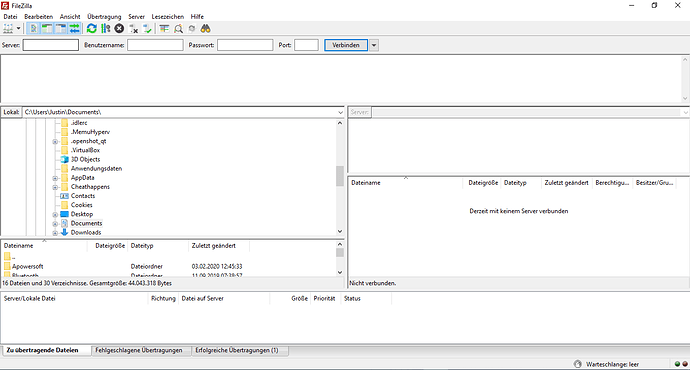Open the Übertragung menu
The height and width of the screenshot is (370, 690).
pyautogui.click(x=104, y=17)
